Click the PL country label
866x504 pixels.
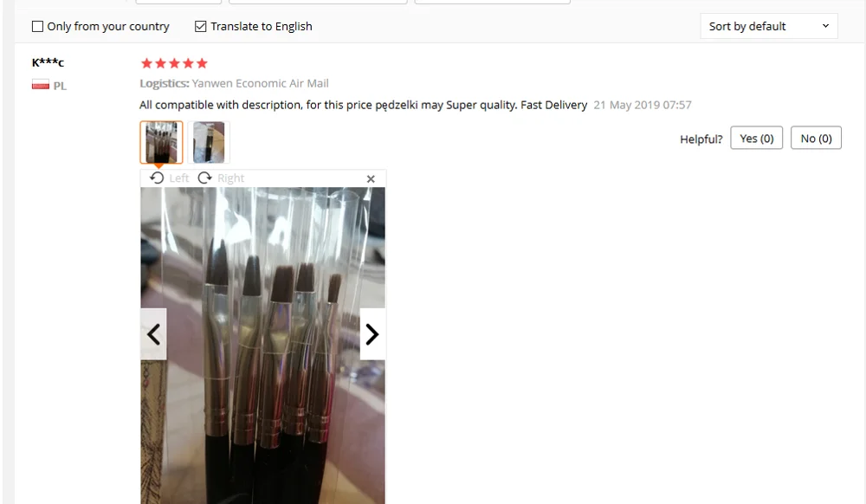pyautogui.click(x=60, y=86)
